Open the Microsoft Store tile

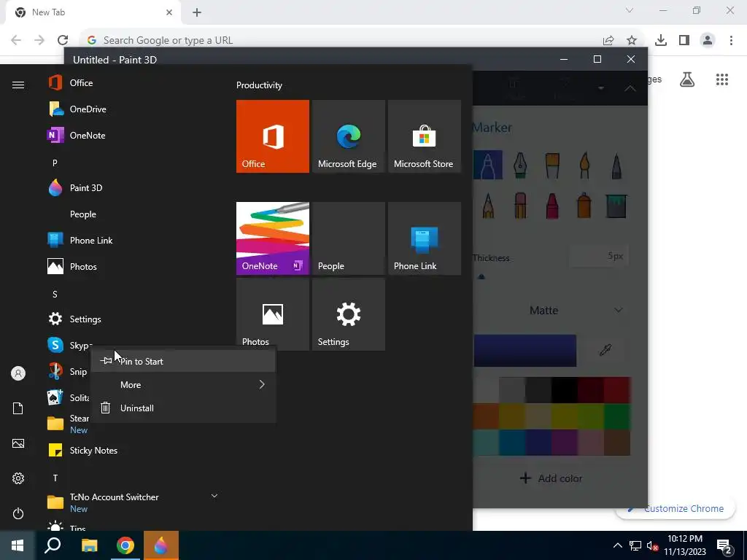pos(424,136)
